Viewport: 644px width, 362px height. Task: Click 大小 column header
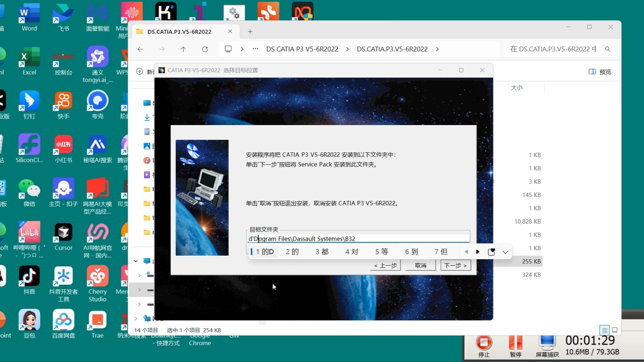517,87
